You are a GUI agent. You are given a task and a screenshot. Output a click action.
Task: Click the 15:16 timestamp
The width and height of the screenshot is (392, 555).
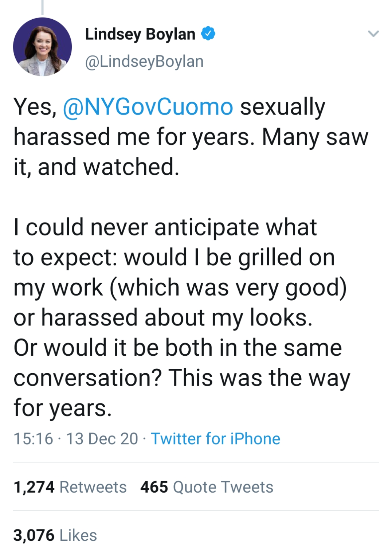coord(33,439)
